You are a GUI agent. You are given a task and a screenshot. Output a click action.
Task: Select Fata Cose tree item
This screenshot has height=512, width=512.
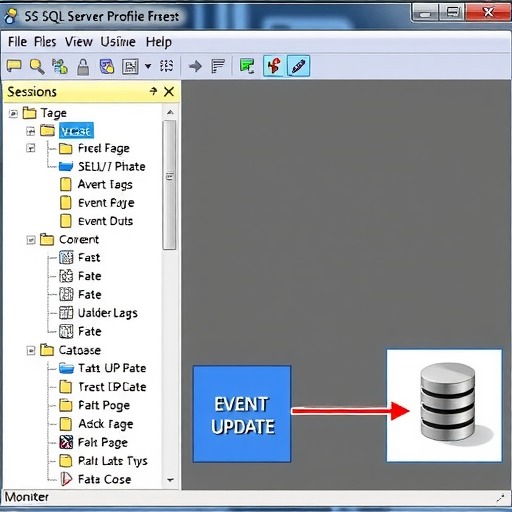[104, 479]
